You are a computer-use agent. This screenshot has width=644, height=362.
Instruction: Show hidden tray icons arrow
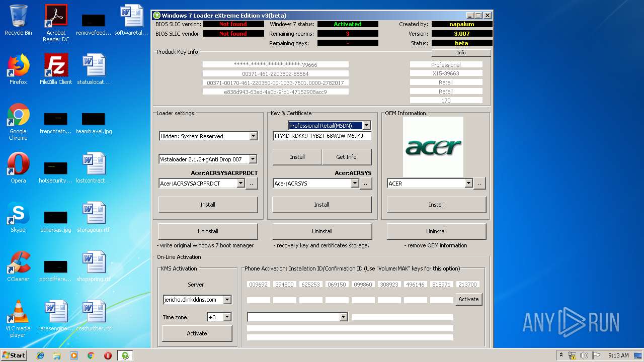(x=561, y=355)
